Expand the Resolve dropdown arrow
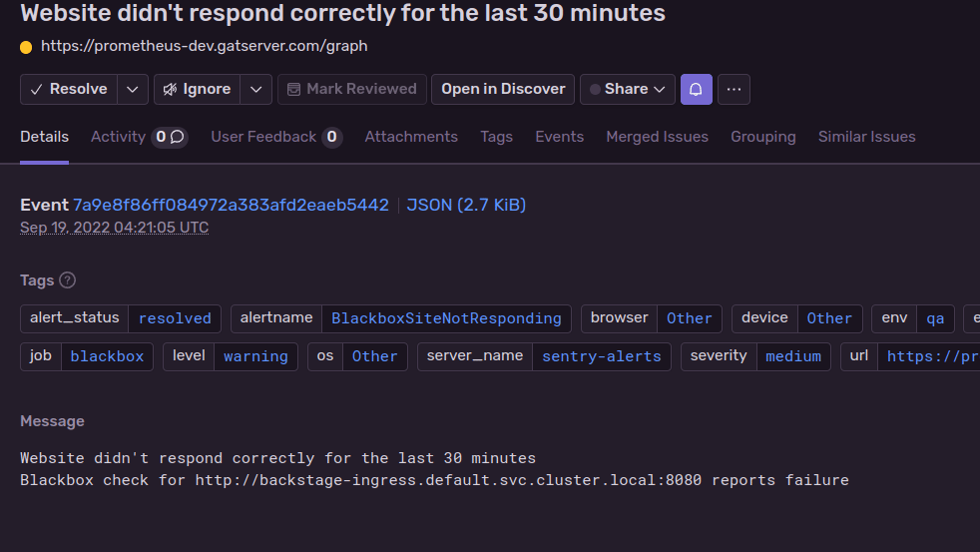 [x=133, y=89]
